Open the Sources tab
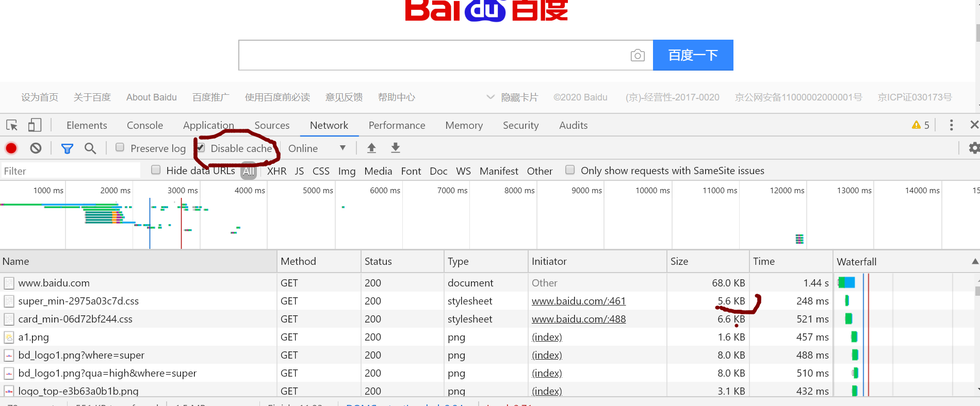Viewport: 980px width, 406px height. (272, 125)
